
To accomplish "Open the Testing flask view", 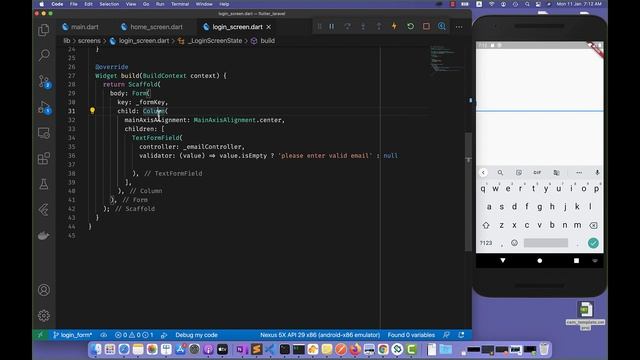I will (x=44, y=184).
